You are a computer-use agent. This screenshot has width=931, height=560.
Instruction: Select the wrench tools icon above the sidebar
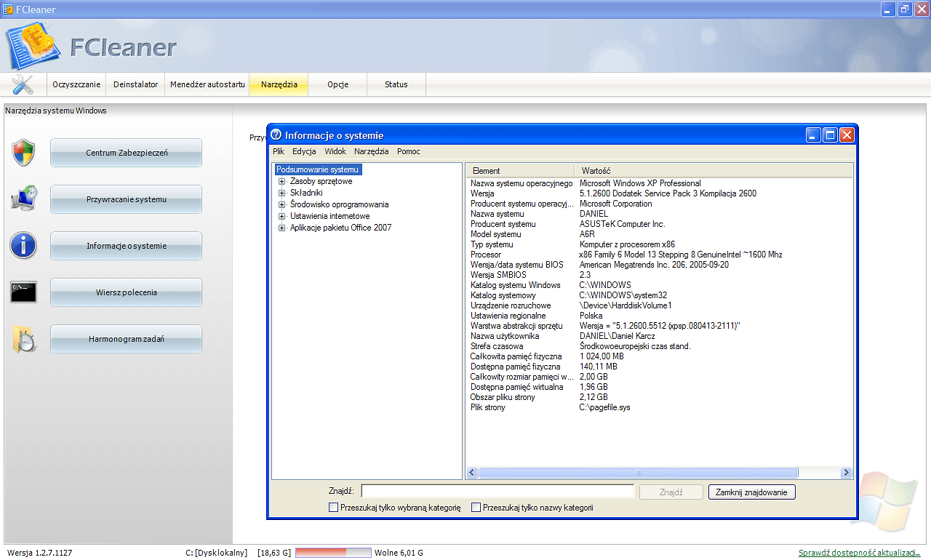click(23, 84)
